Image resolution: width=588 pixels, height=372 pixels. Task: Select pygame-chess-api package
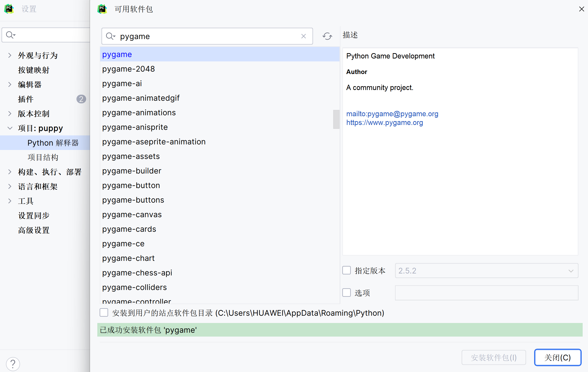pyautogui.click(x=220, y=273)
